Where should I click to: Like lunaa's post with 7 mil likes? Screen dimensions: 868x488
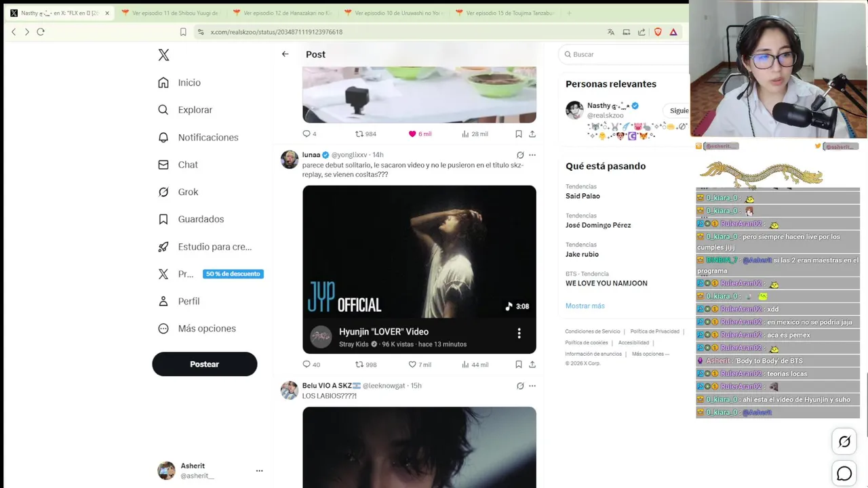point(420,365)
